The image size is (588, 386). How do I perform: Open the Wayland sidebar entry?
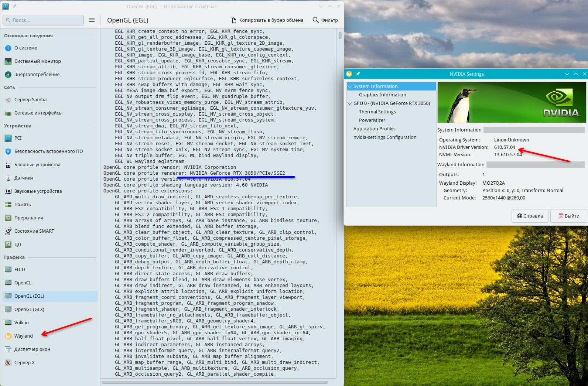[x=50, y=336]
